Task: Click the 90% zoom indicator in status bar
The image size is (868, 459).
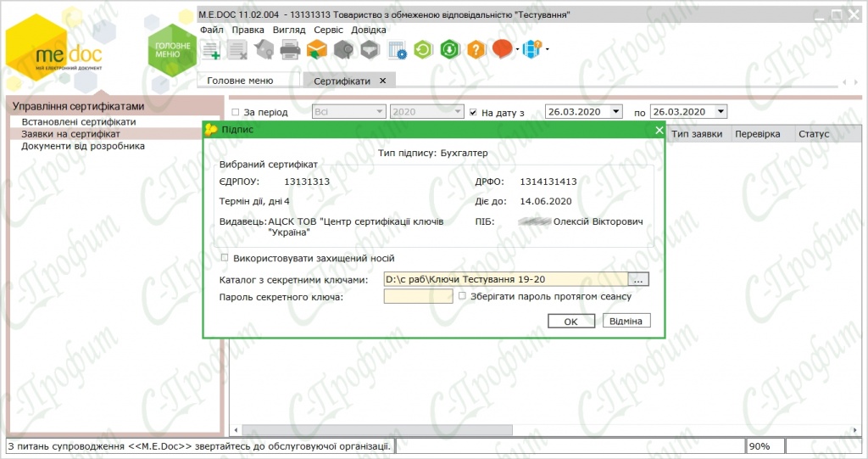Action: (765, 446)
